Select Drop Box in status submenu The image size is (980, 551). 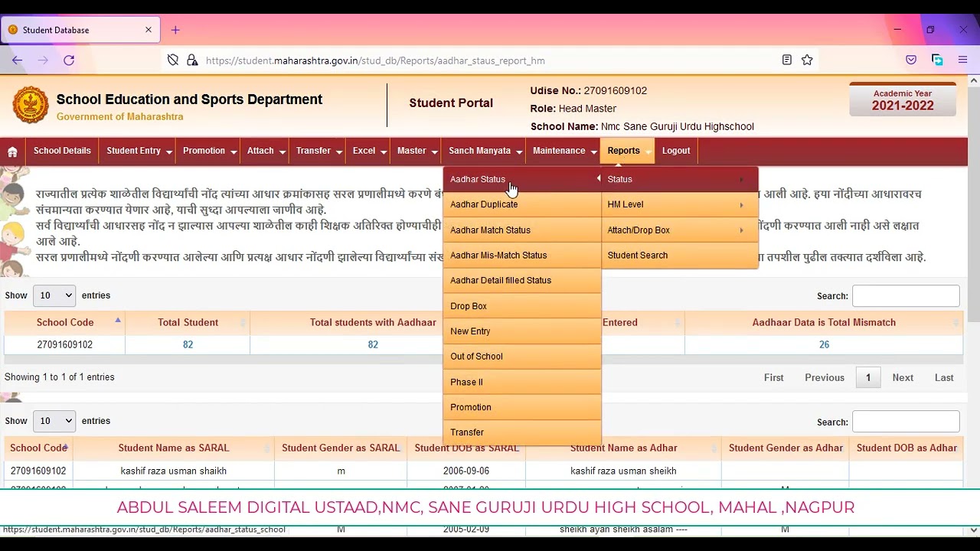pos(522,306)
